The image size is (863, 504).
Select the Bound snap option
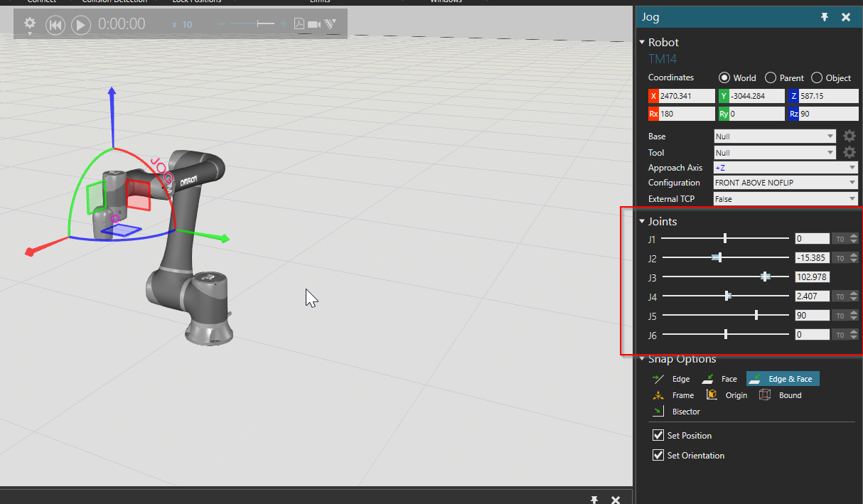[780, 395]
